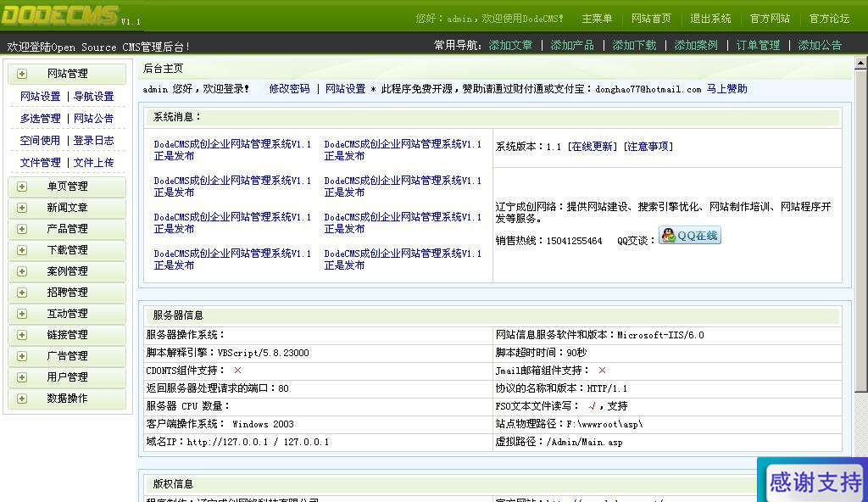This screenshot has width=868, height=502.
Task: Open 导航设置 in the left sidebar
Action: 93,97
